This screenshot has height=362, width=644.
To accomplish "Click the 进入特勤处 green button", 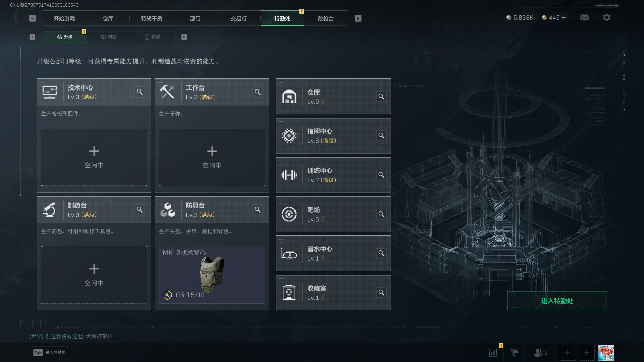I will (x=557, y=301).
